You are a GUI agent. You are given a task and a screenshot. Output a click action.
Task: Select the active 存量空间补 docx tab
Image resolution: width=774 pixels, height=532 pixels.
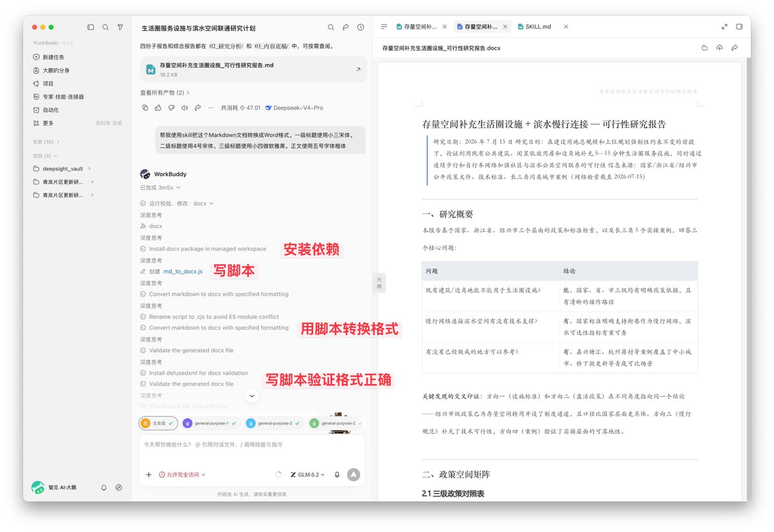[477, 26]
